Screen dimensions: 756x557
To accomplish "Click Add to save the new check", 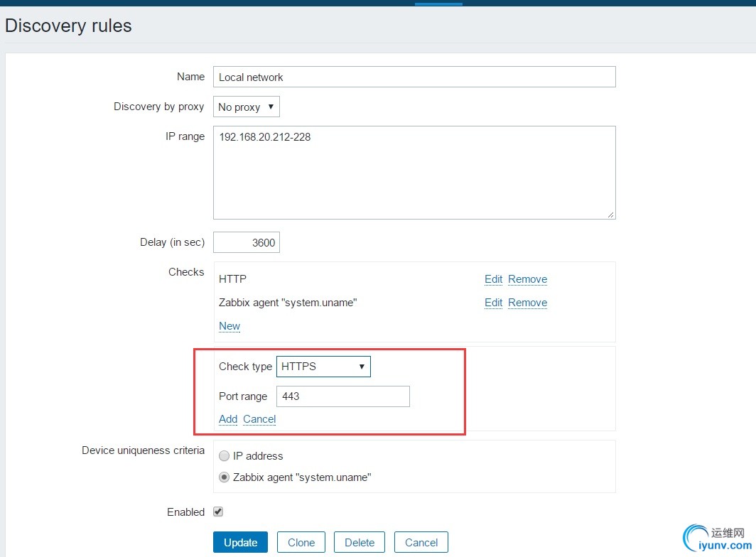I will pyautogui.click(x=228, y=419).
